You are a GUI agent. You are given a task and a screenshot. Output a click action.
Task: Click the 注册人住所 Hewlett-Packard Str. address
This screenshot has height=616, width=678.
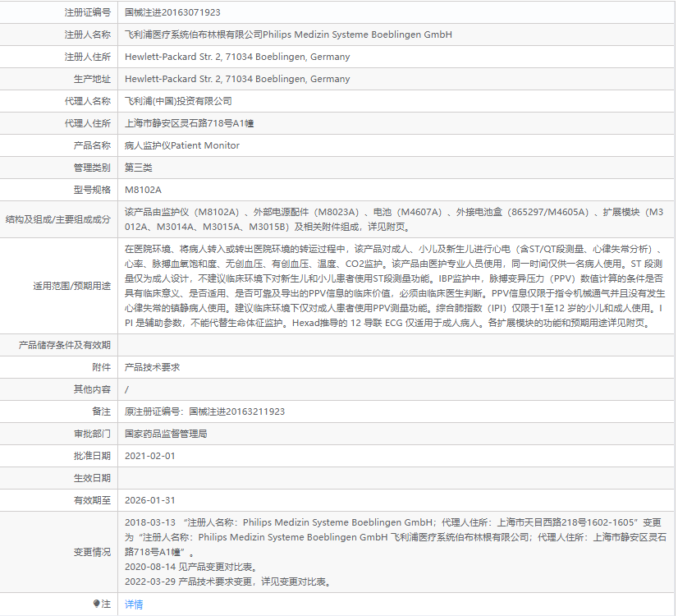pyautogui.click(x=237, y=57)
